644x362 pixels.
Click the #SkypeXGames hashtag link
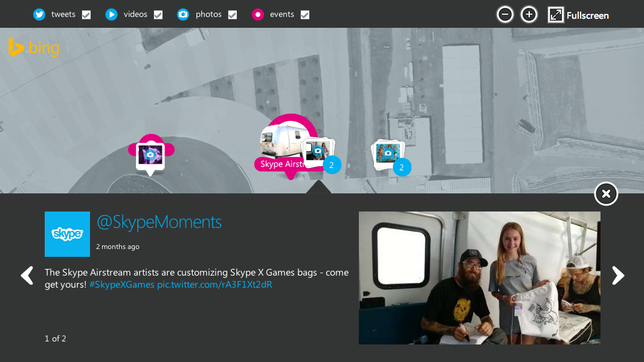coord(122,284)
